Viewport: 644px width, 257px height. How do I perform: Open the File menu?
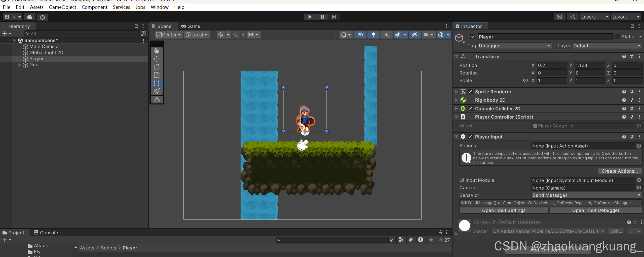(x=7, y=7)
